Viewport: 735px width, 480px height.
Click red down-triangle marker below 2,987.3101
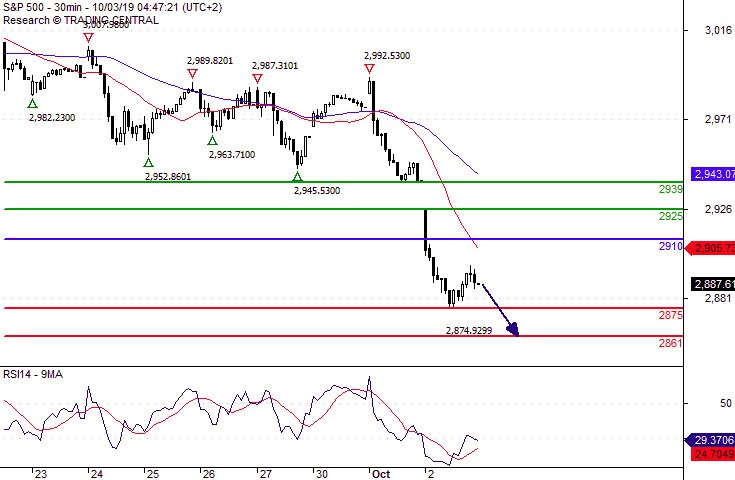[257, 78]
